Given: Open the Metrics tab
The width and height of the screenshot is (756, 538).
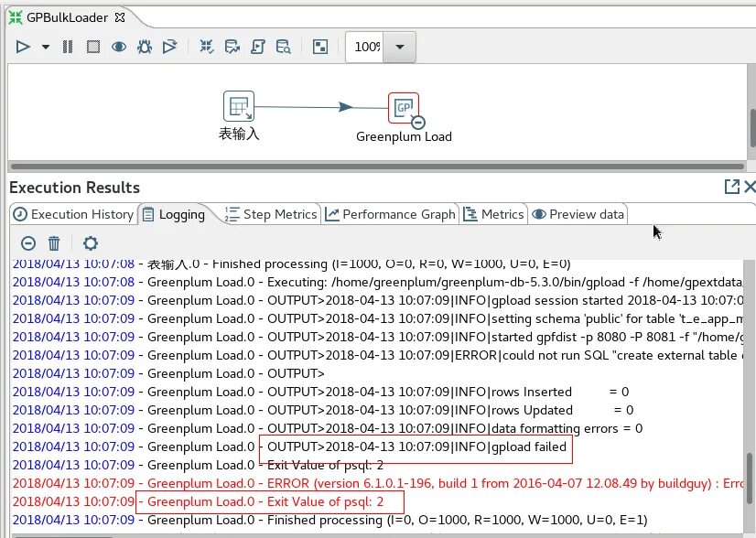Looking at the screenshot, I should click(493, 214).
